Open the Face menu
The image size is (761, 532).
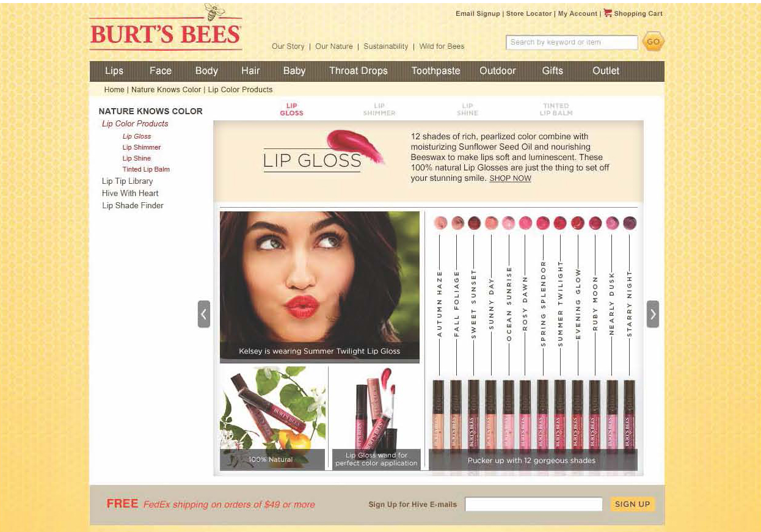point(161,71)
